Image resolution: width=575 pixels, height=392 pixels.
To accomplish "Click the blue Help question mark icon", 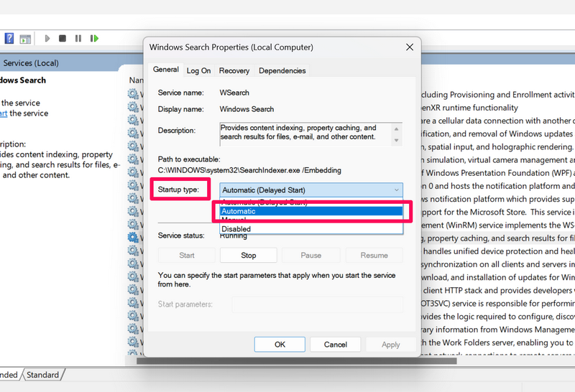I will coord(9,38).
